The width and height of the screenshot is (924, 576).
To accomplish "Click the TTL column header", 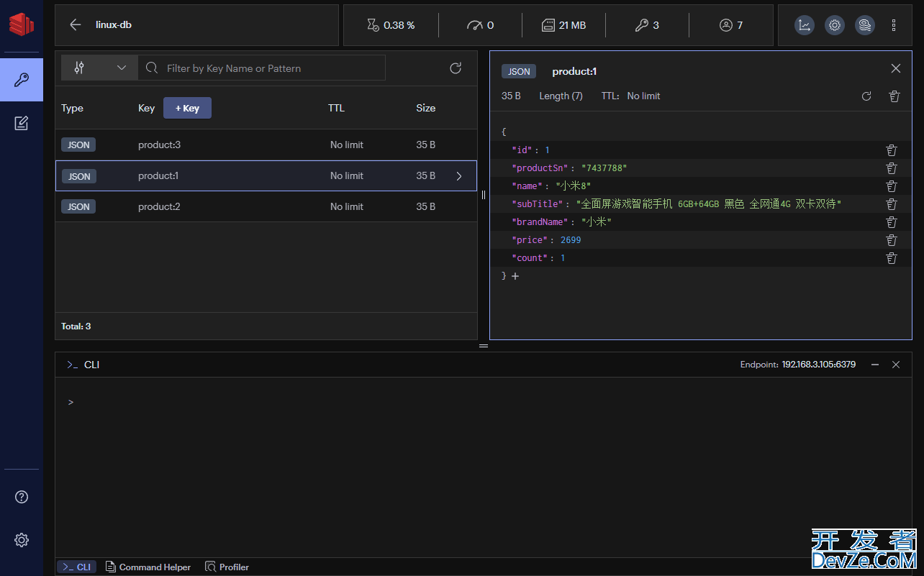I will pyautogui.click(x=336, y=108).
